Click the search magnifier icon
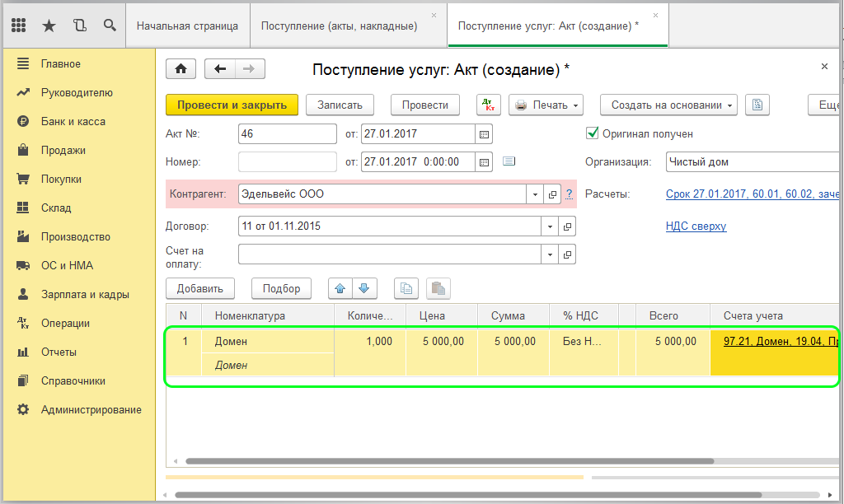The height and width of the screenshot is (504, 844). click(x=110, y=26)
